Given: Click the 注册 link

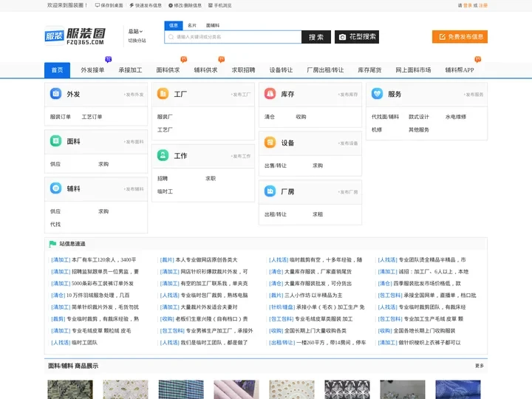Looking at the screenshot, I should pyautogui.click(x=483, y=5).
